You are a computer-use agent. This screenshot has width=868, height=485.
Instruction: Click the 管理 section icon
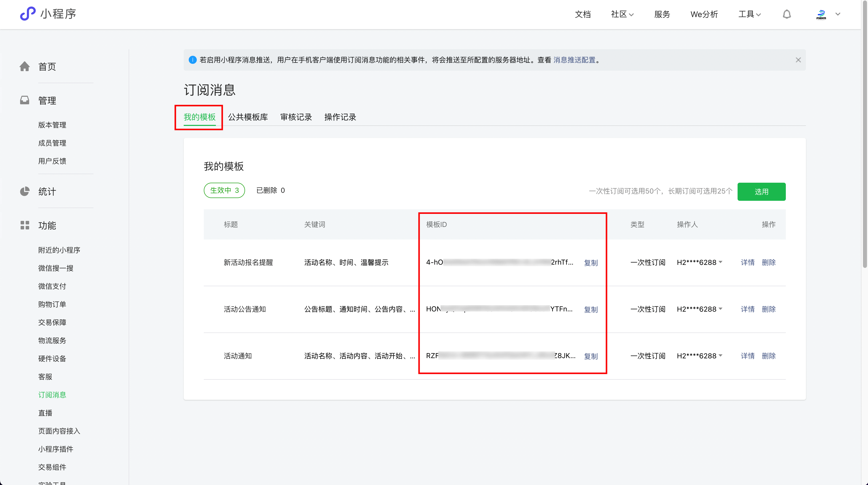point(25,100)
